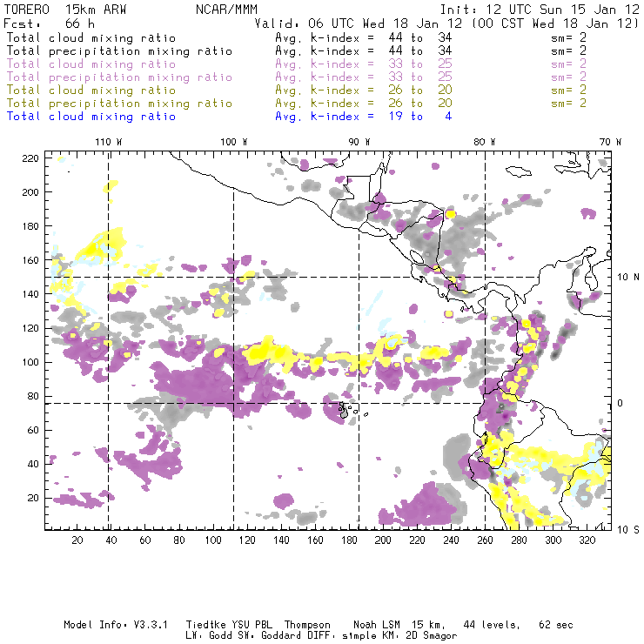Click the 80 W longitude label
The image size is (644, 644).
(x=484, y=142)
